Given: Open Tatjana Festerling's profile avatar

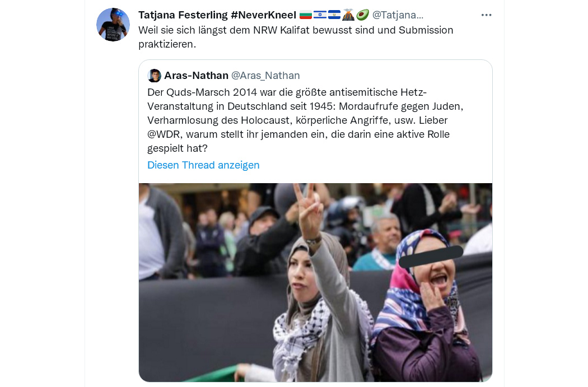Looking at the screenshot, I should coord(113,25).
